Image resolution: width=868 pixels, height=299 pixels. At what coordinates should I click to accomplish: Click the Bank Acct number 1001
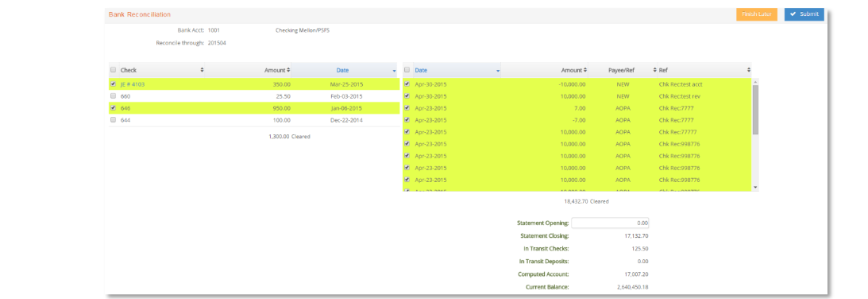(214, 30)
